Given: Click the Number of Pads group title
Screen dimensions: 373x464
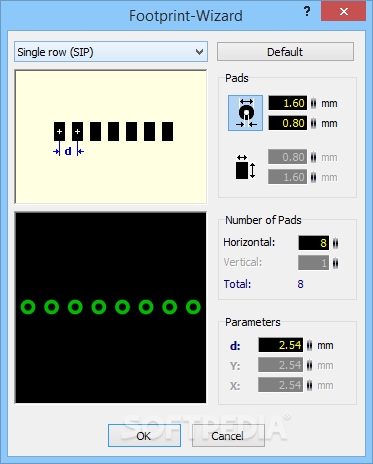Looking at the screenshot, I should coord(263,220).
